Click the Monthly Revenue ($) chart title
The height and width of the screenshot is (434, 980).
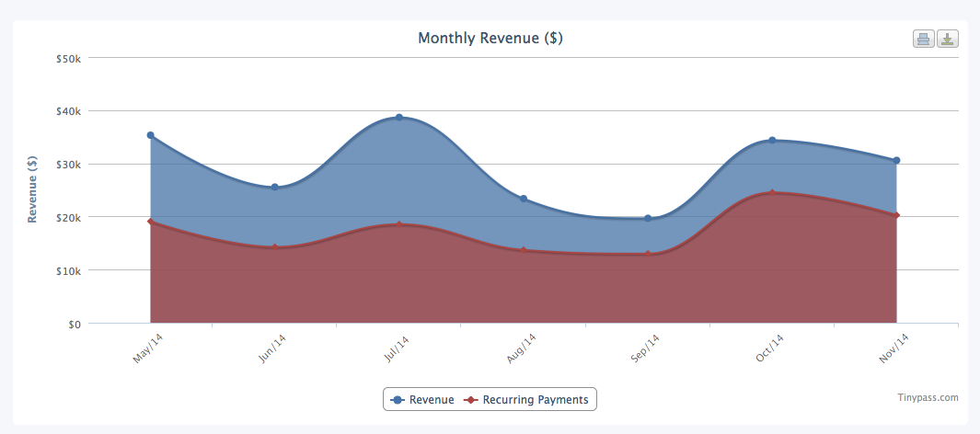[490, 39]
